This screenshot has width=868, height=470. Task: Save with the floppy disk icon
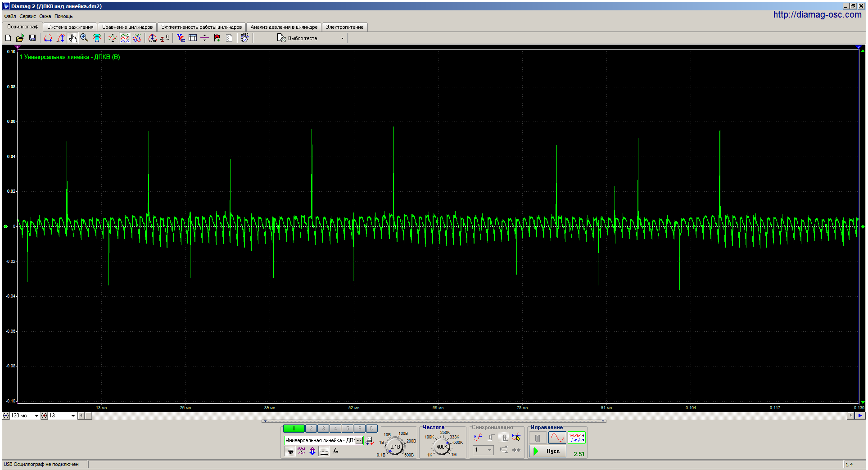click(x=32, y=38)
